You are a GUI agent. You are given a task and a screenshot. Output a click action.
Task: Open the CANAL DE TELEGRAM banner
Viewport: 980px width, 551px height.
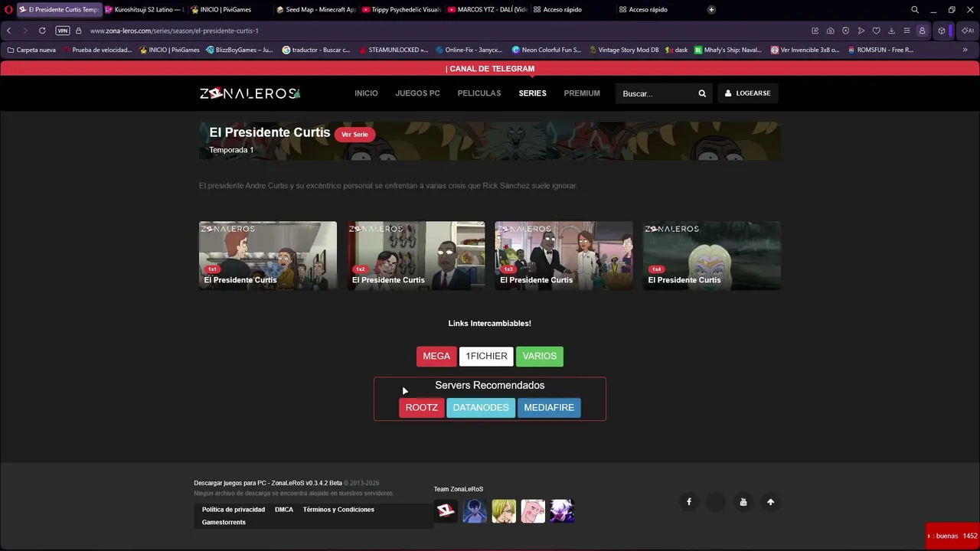click(490, 69)
